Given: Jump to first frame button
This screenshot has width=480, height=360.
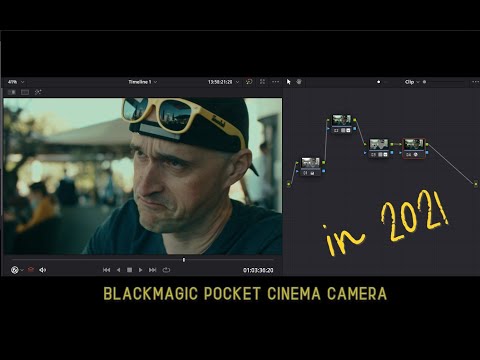Looking at the screenshot, I should tap(106, 270).
